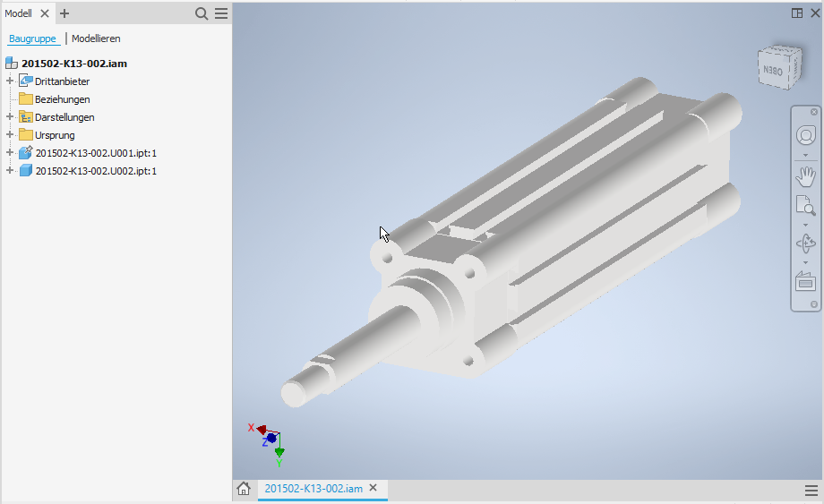Activate the Pan hand tool

click(x=805, y=175)
